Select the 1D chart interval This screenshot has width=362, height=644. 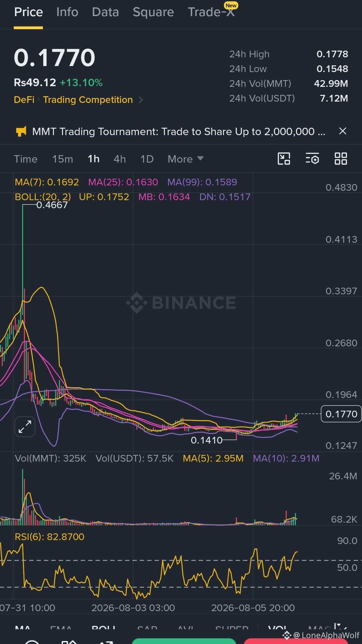(x=147, y=159)
